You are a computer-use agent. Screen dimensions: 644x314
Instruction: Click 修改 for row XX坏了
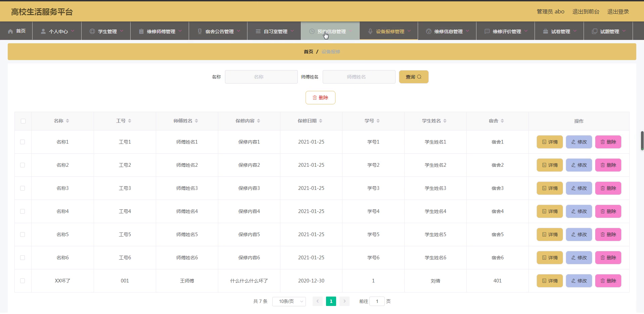[579, 281]
